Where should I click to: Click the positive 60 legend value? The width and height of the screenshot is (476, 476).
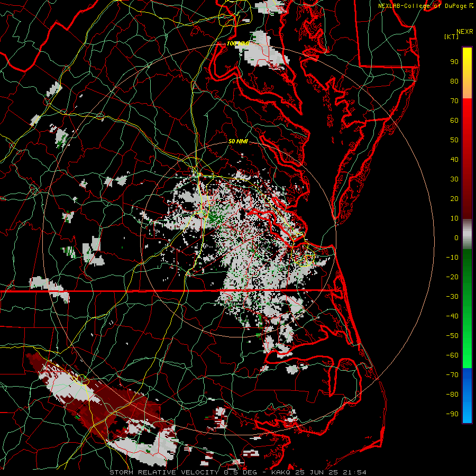[454, 120]
